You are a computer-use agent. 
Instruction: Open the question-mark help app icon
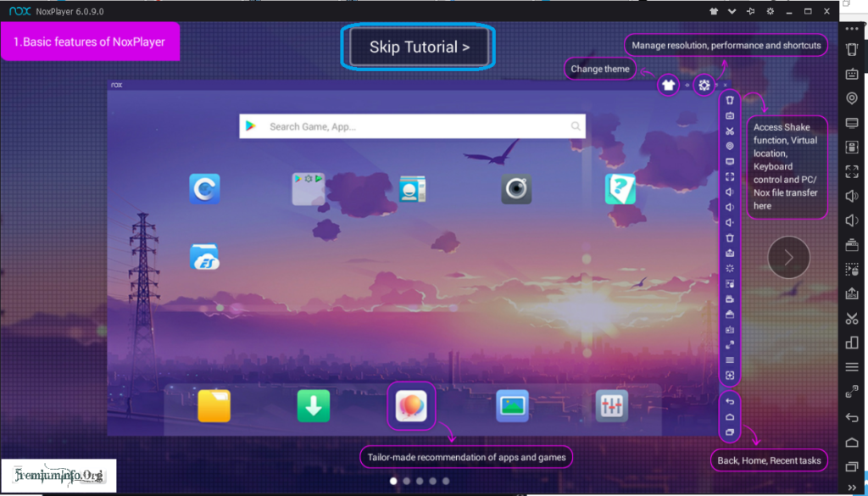[620, 189]
